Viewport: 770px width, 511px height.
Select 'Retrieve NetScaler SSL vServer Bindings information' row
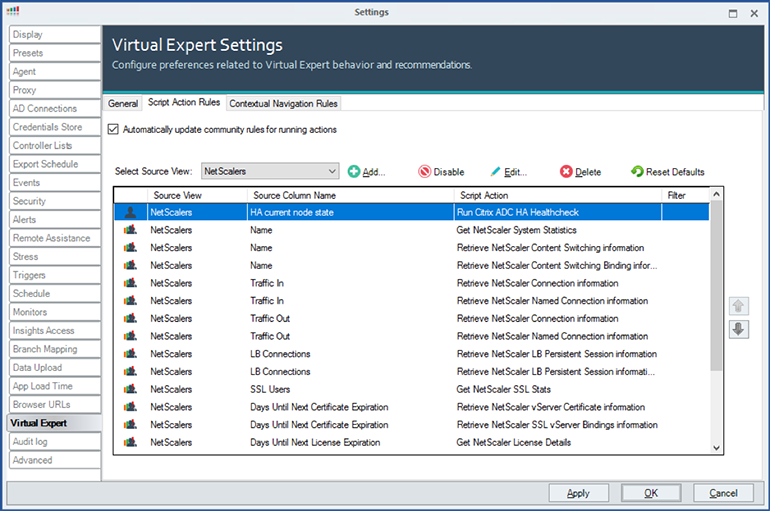pyautogui.click(x=412, y=424)
